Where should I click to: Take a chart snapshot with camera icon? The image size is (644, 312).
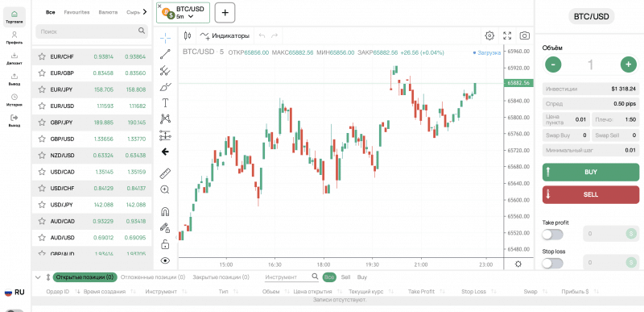click(x=525, y=35)
